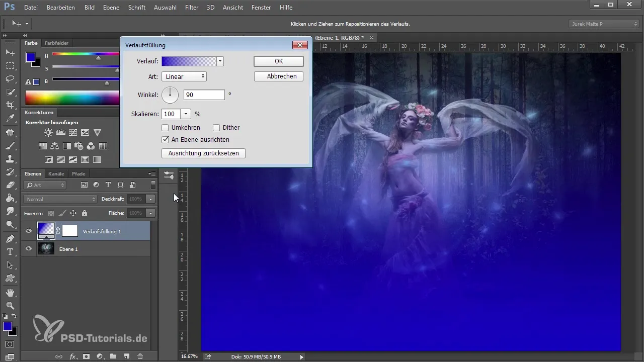This screenshot has height=362, width=644.
Task: Select the Lasso tool
Action: pos(10,79)
